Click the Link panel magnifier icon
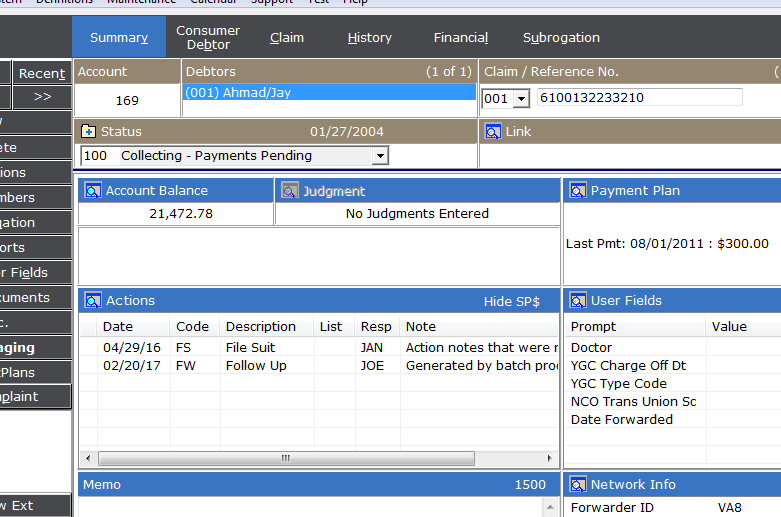Screen dimensions: 781x517 [x=492, y=132]
